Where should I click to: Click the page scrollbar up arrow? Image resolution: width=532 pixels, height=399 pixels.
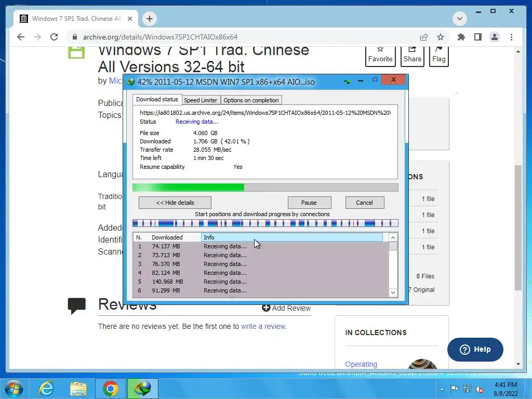tap(518, 51)
